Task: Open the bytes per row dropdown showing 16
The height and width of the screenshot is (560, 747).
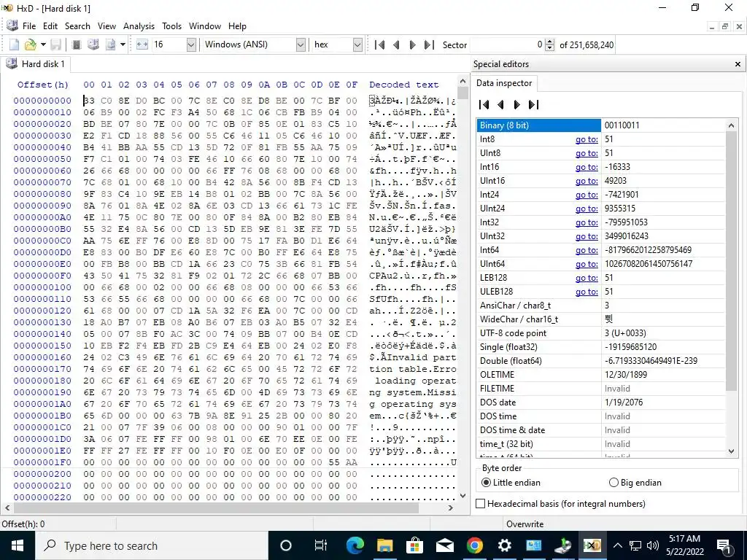Action: coord(191,44)
